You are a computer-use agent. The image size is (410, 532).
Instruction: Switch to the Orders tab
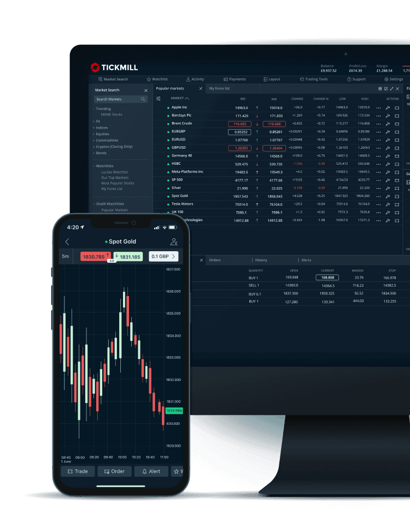215,260
